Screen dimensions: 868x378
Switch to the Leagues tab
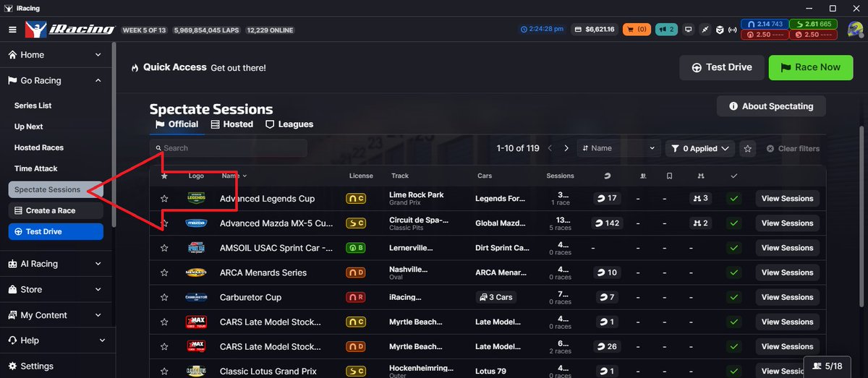click(x=289, y=124)
